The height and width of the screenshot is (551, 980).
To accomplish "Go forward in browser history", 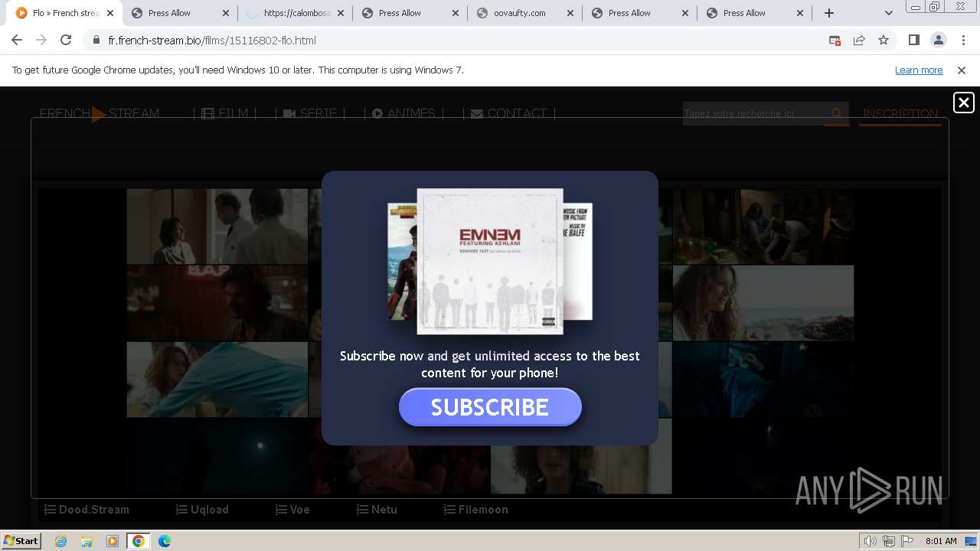I will [41, 40].
